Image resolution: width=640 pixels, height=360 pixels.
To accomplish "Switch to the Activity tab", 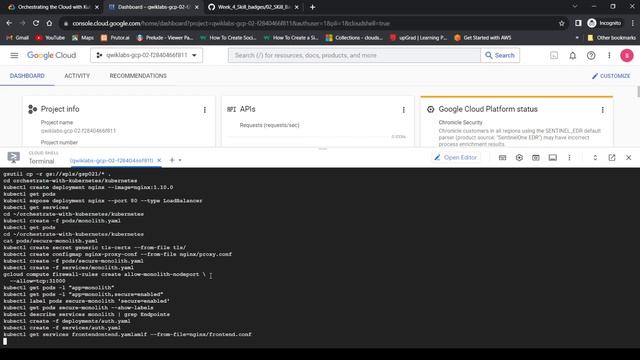I will point(77,76).
